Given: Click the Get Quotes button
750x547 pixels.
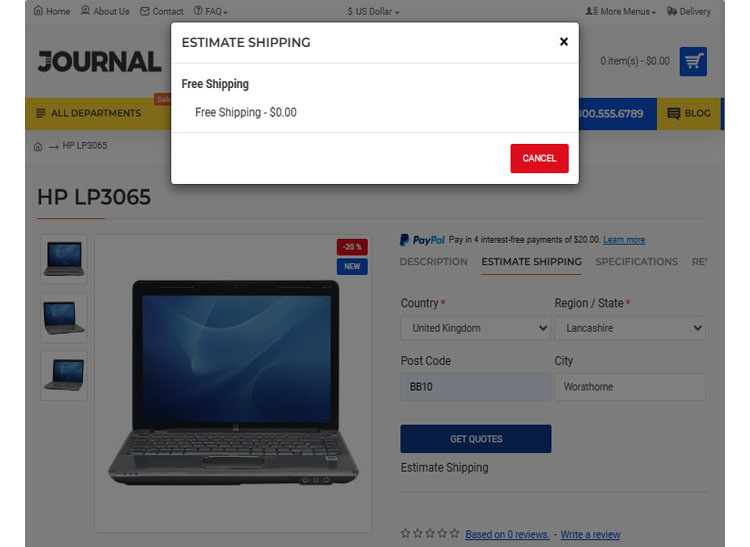Looking at the screenshot, I should point(476,439).
